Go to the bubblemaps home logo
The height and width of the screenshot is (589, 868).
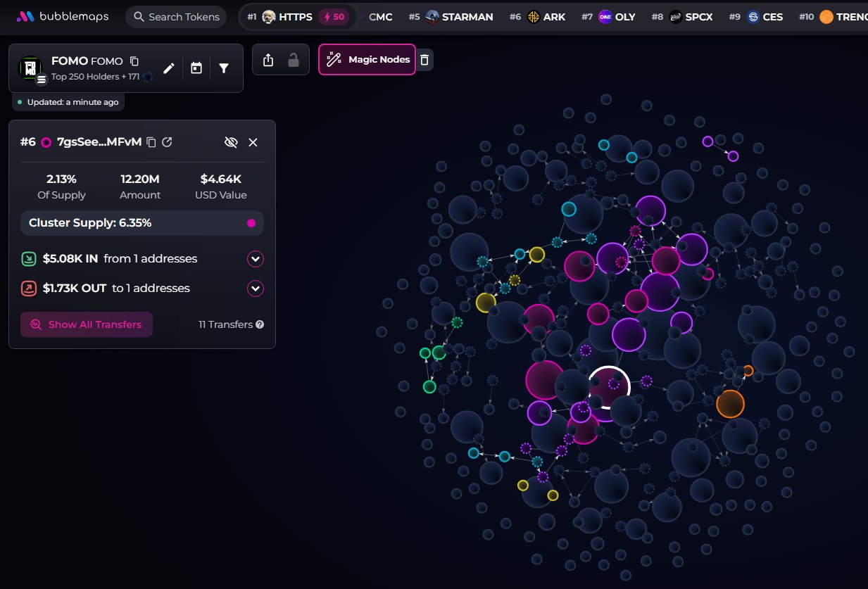(x=63, y=16)
